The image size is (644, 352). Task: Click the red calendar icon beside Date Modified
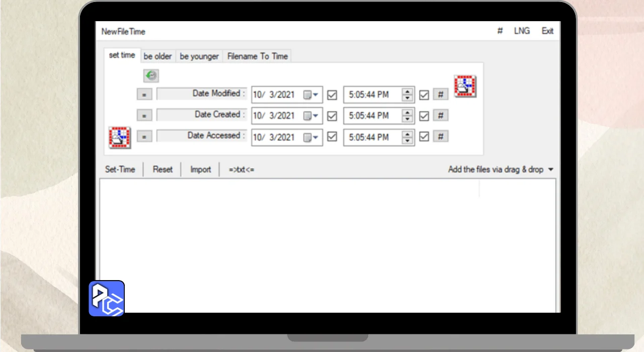(465, 86)
